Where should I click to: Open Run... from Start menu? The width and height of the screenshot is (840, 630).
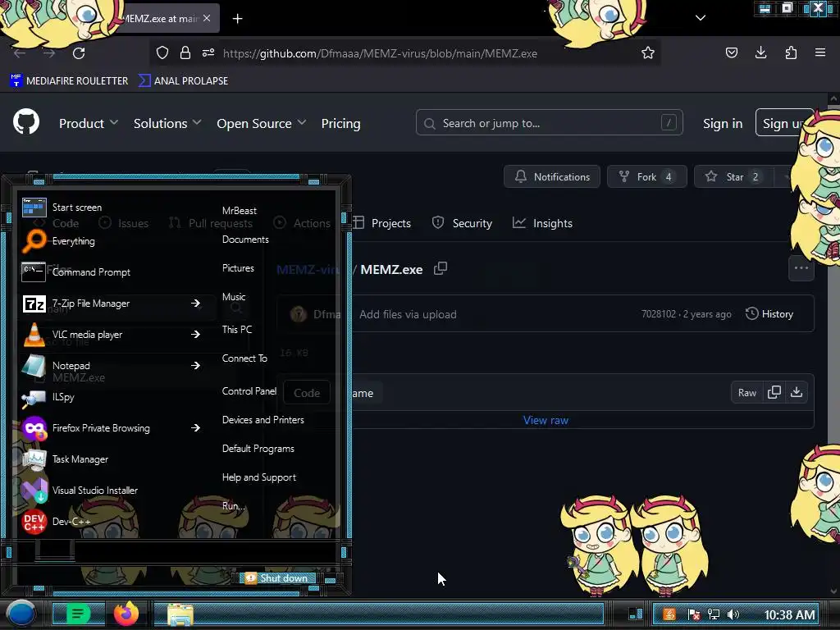click(x=234, y=505)
